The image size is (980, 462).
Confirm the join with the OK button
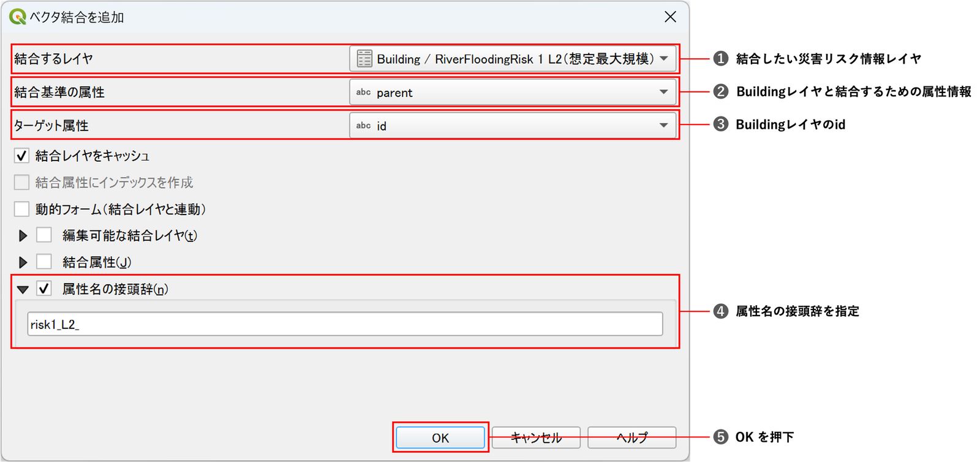tap(440, 437)
